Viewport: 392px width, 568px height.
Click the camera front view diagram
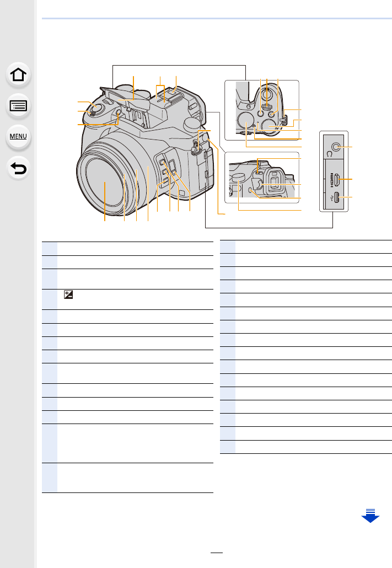pyautogui.click(x=145, y=151)
